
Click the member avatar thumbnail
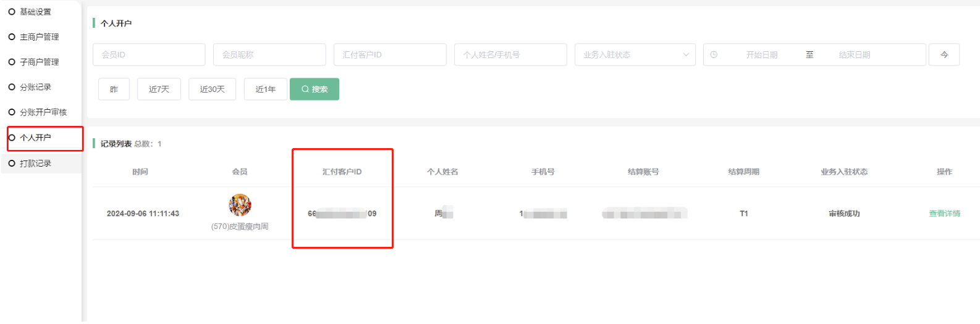pyautogui.click(x=240, y=205)
